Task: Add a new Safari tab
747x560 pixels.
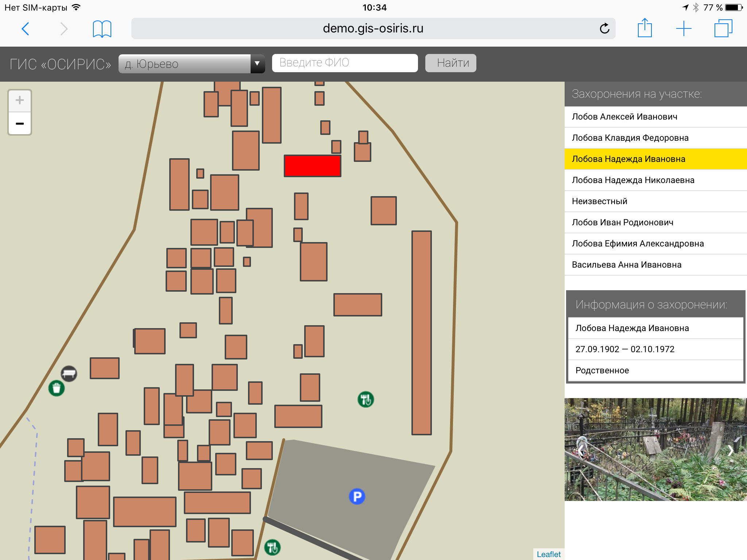Action: click(684, 28)
